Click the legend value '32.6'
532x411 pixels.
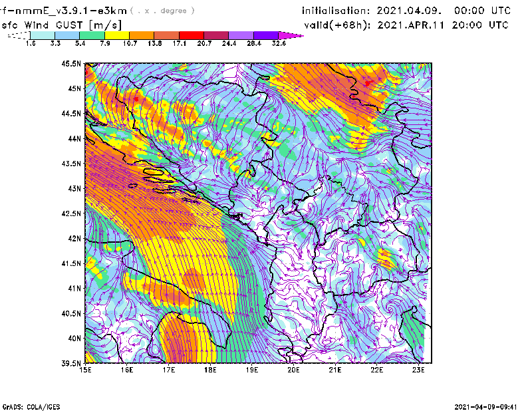279,43
